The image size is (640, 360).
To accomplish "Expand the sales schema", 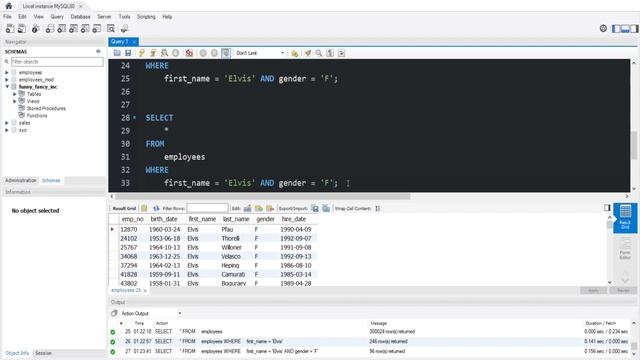I will (7, 123).
